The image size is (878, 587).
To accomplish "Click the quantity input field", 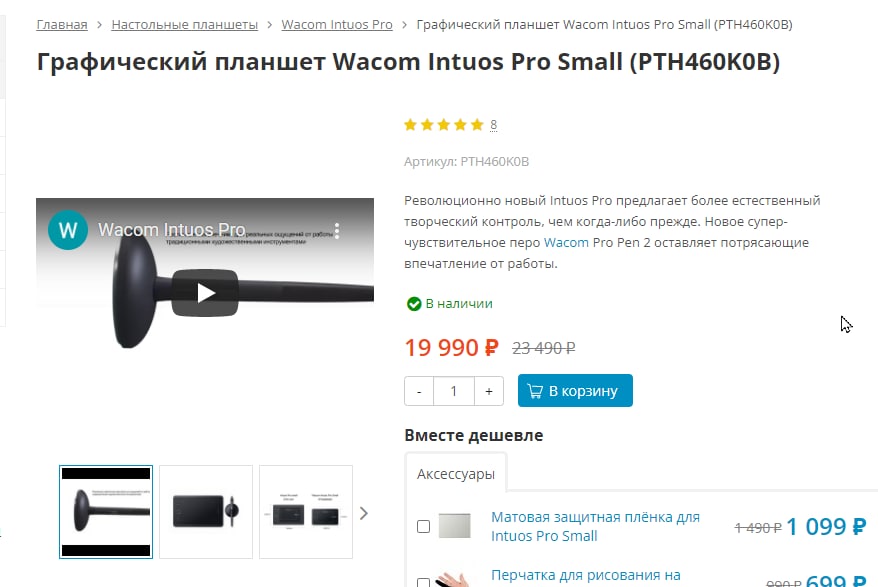I will (x=454, y=391).
